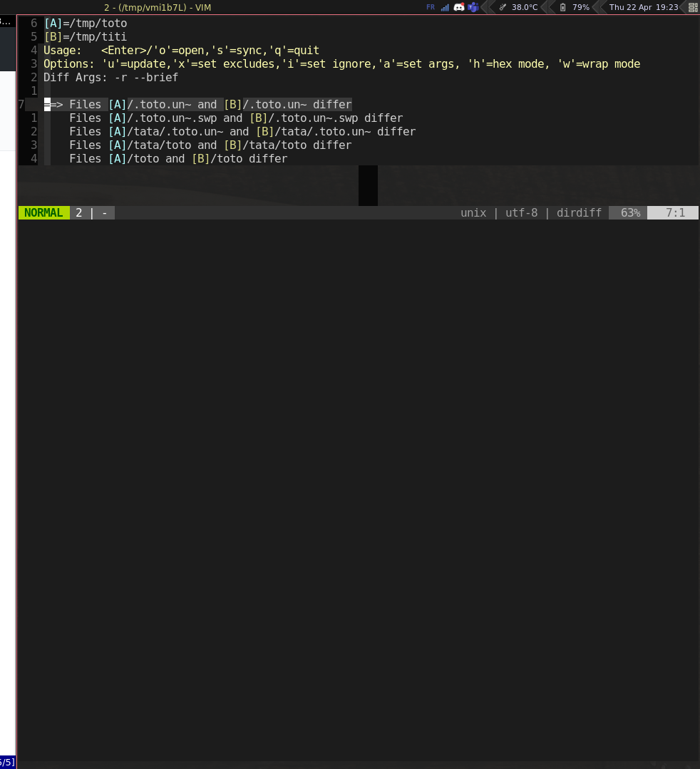The width and height of the screenshot is (700, 769).
Task: Click the FR keyboard layout indicator
Action: 431,7
